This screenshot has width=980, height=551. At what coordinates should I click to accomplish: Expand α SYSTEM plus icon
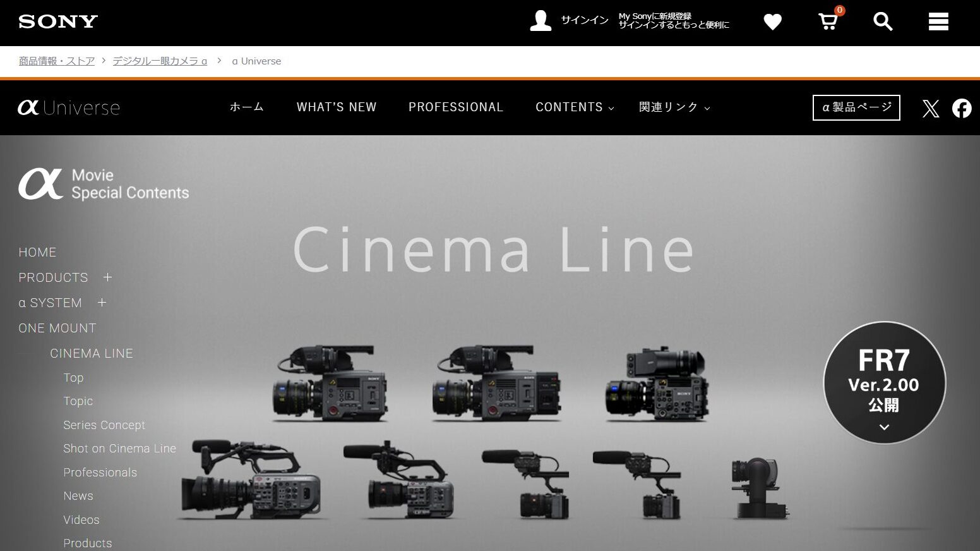coord(102,303)
